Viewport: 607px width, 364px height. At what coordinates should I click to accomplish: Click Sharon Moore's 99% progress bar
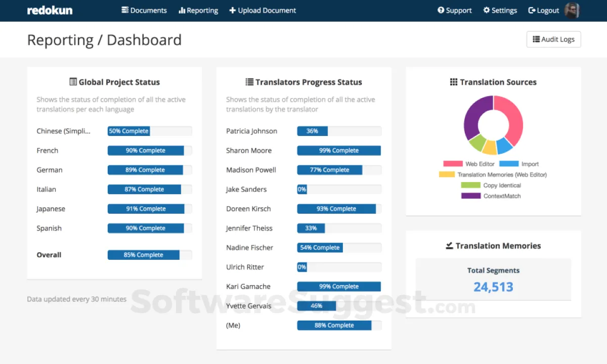coord(339,151)
